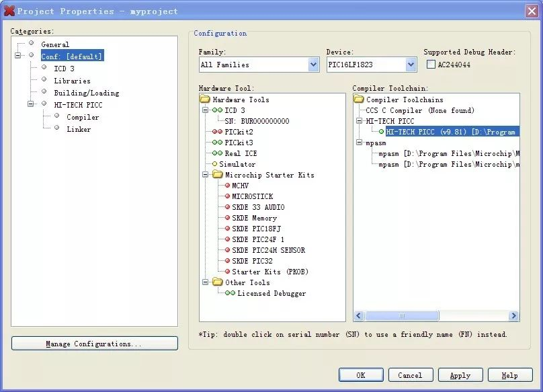Image resolution: width=543 pixels, height=392 pixels.
Task: Click the Microchip Starter Kits folder icon
Action: click(x=218, y=174)
